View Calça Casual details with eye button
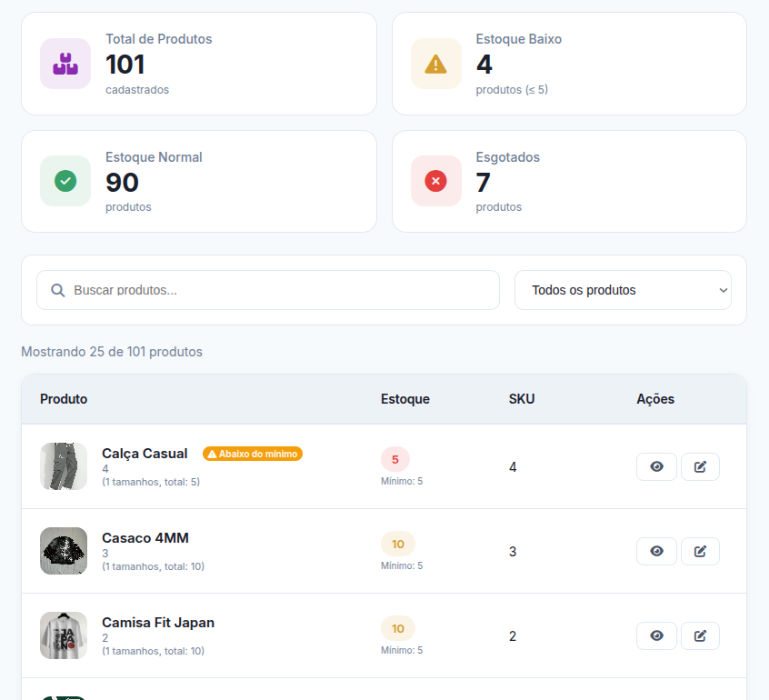 656,466
